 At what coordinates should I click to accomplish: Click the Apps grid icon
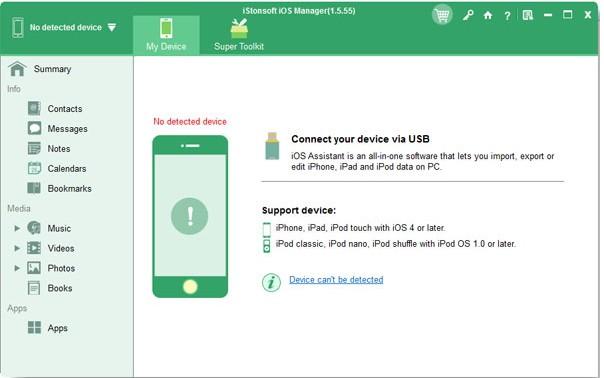pyautogui.click(x=34, y=328)
